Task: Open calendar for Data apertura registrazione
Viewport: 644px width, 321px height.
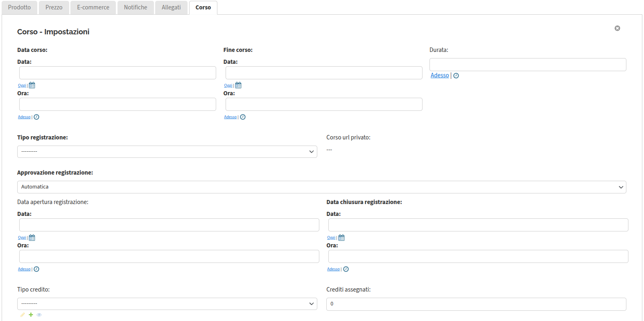Action: point(32,238)
